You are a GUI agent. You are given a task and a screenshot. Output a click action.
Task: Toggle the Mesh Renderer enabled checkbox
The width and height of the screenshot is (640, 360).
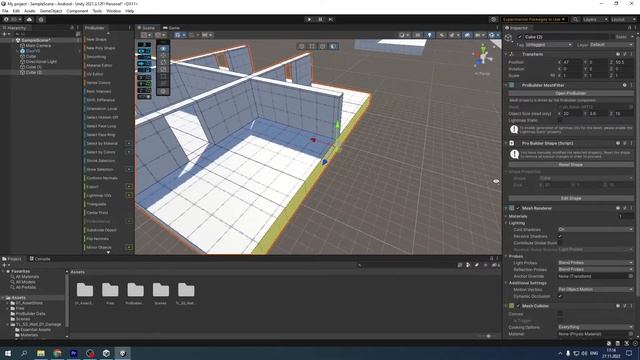pyautogui.click(x=518, y=208)
